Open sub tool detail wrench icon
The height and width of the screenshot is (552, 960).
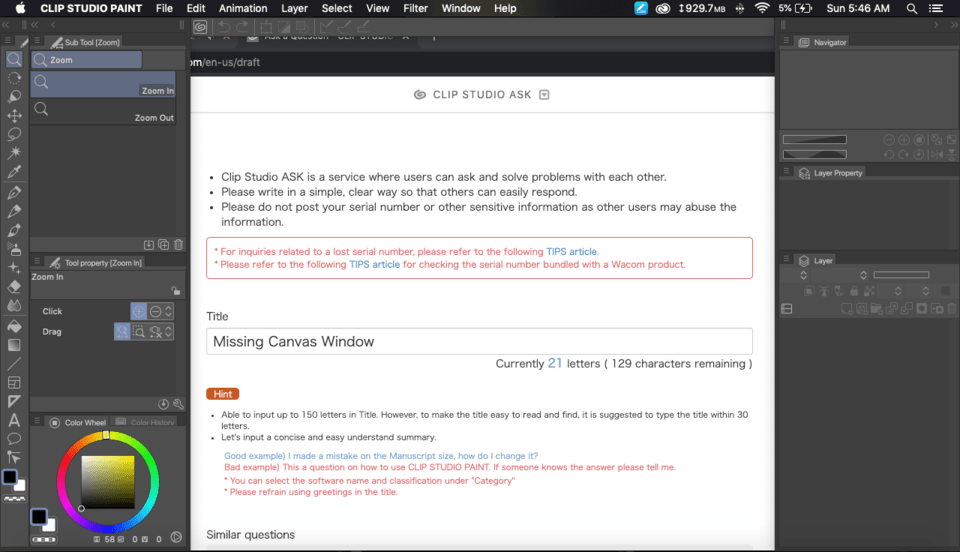tap(178, 404)
